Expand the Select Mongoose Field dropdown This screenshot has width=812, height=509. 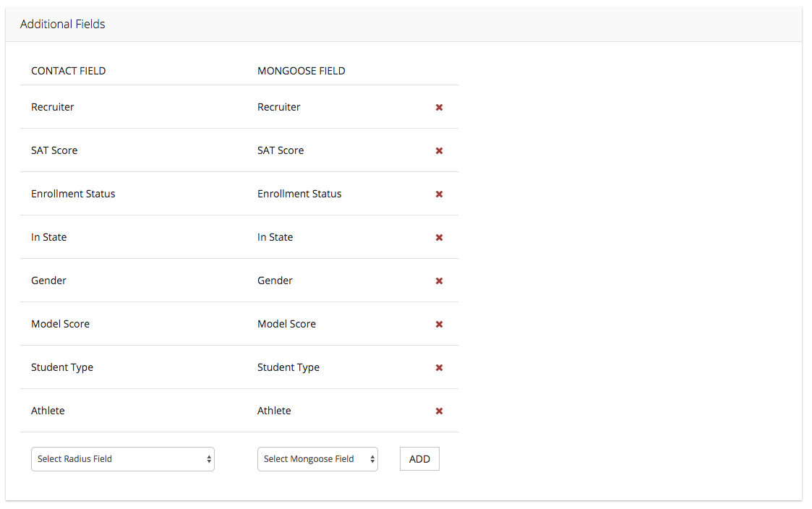tap(317, 459)
